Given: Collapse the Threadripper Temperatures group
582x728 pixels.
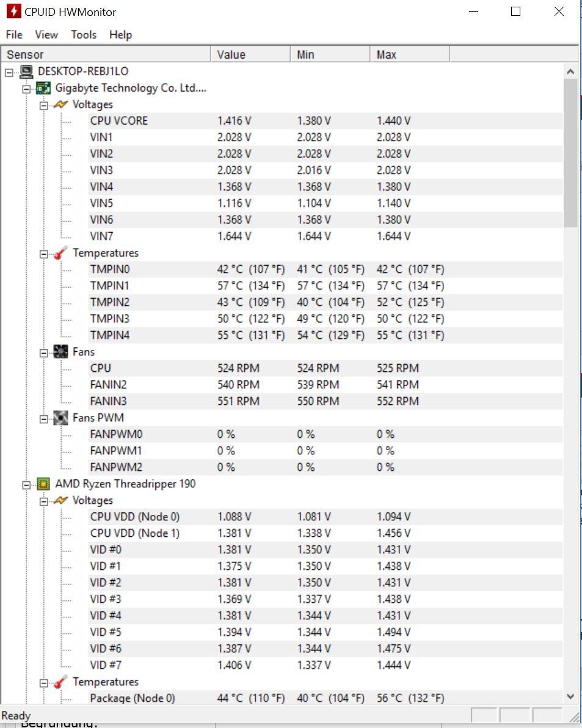Looking at the screenshot, I should tap(43, 683).
